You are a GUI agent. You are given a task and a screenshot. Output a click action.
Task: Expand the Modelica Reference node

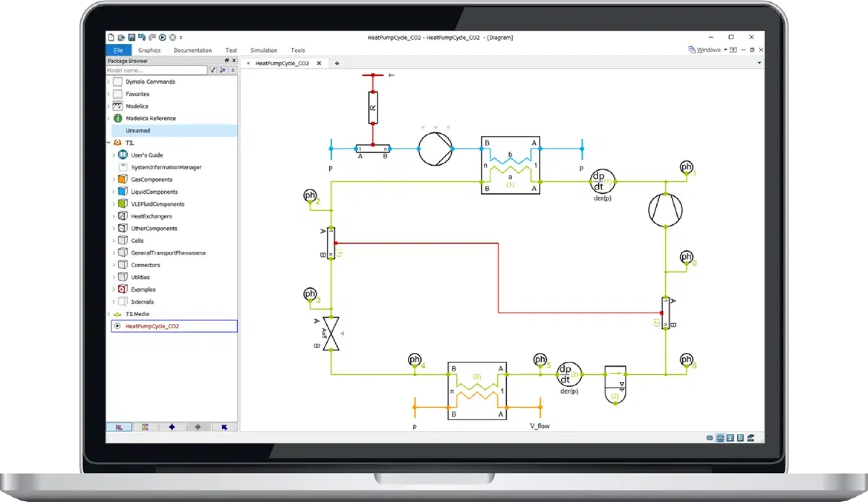coord(109,119)
